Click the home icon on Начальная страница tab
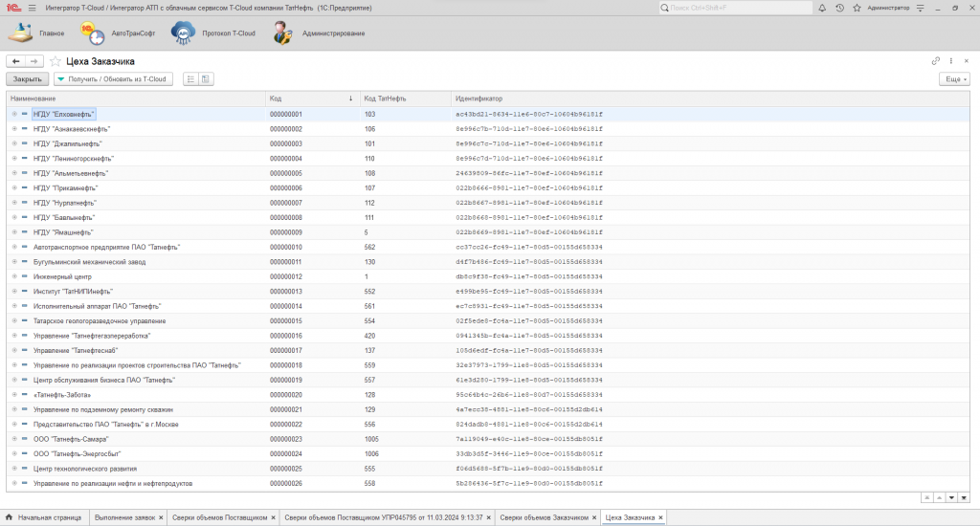 (x=9, y=517)
